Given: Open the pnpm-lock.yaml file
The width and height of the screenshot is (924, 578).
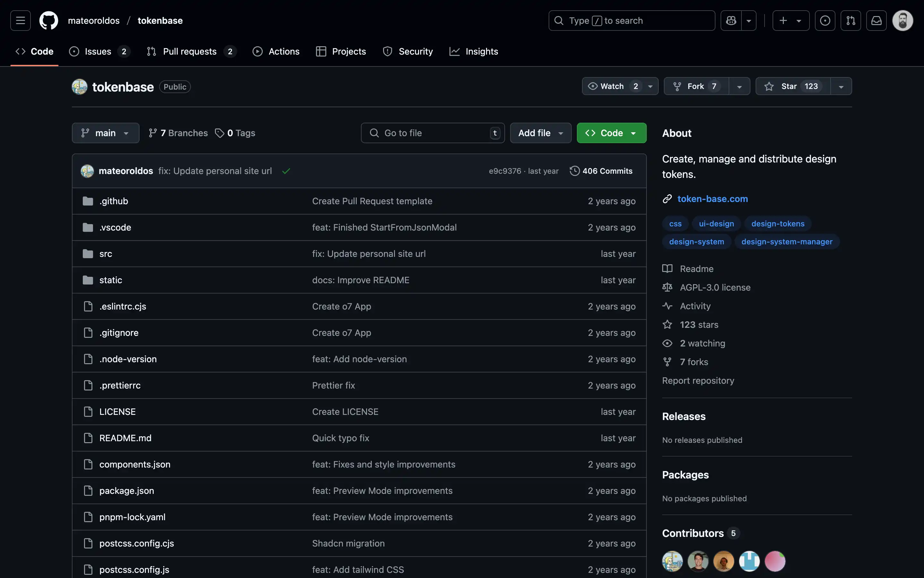Looking at the screenshot, I should (133, 517).
